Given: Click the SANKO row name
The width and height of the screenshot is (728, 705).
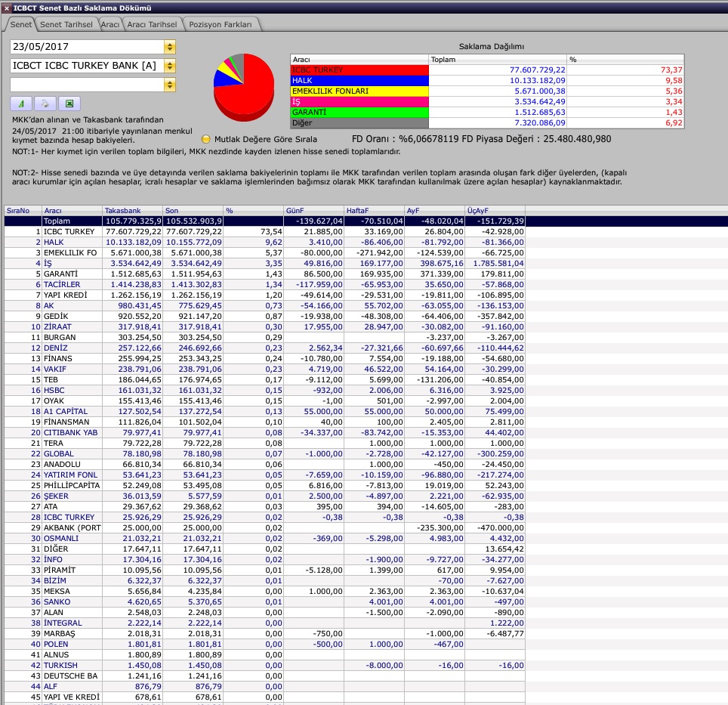Looking at the screenshot, I should [x=57, y=602].
